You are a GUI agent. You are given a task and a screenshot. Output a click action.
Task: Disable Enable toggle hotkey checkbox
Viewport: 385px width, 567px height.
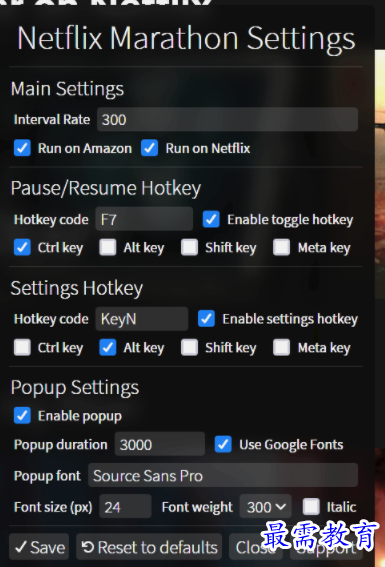[211, 219]
